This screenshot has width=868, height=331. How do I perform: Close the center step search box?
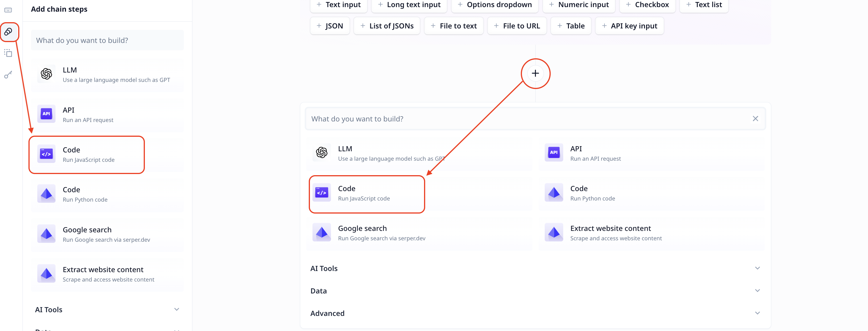(755, 119)
